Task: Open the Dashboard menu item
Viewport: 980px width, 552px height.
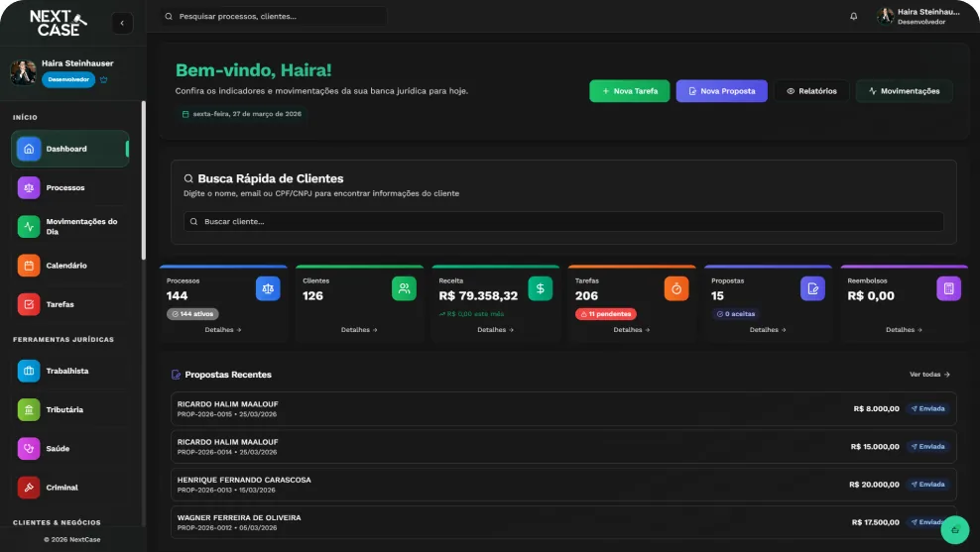Action: click(70, 149)
